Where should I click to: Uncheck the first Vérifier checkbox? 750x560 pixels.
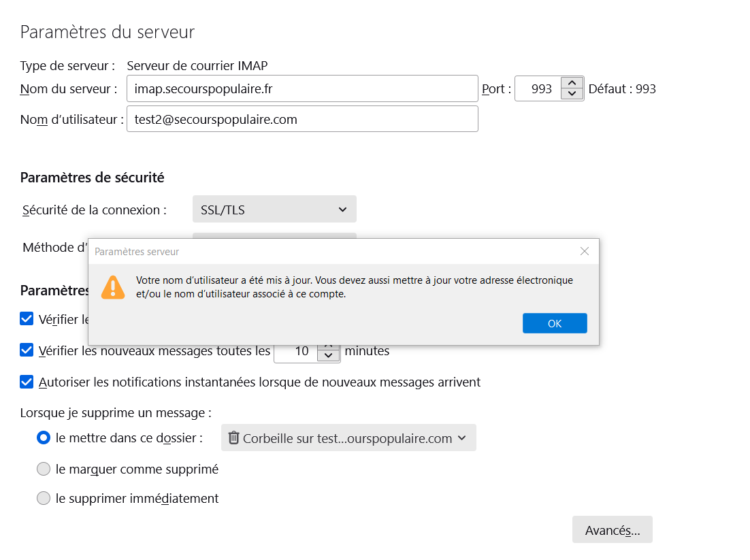click(x=27, y=318)
